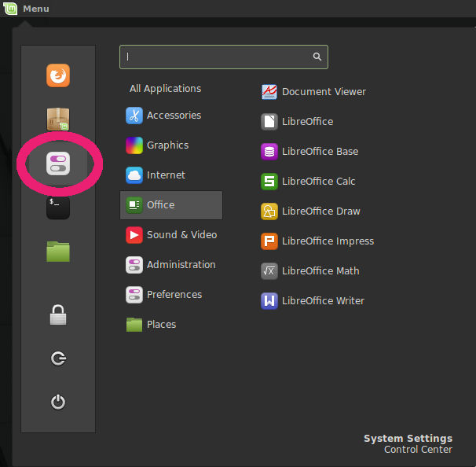
Task: Click the Places folder icon
Action: point(134,325)
